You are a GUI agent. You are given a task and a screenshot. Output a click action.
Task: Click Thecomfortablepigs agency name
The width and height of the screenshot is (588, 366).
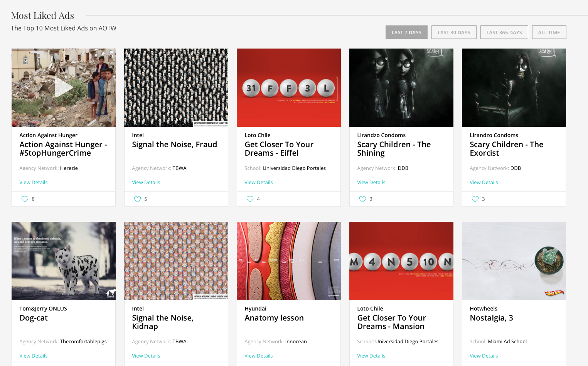[x=83, y=342]
